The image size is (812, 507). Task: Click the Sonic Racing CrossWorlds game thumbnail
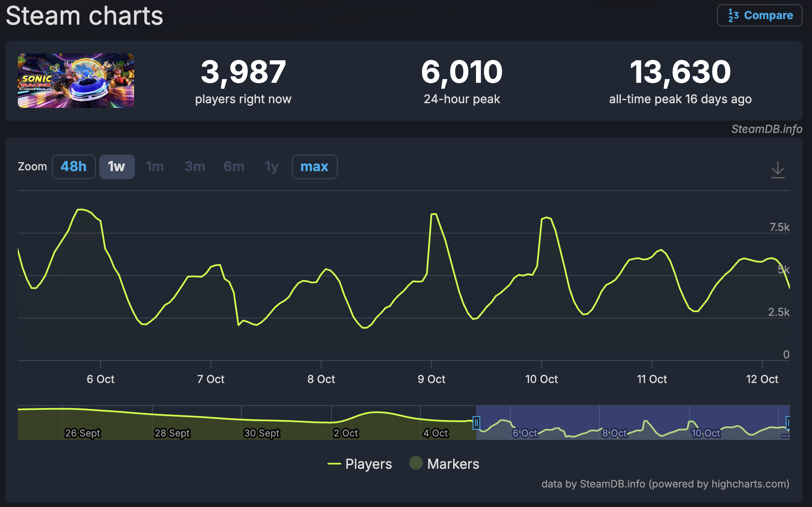pyautogui.click(x=76, y=81)
